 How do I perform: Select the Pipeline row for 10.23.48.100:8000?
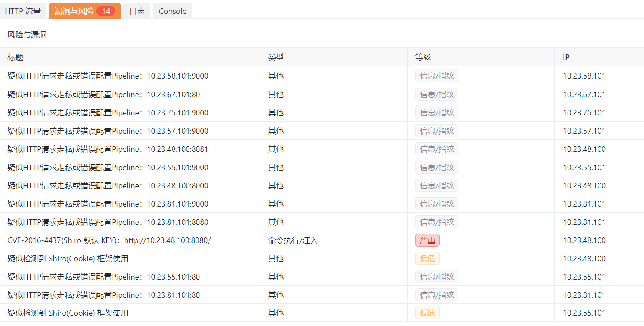point(322,185)
